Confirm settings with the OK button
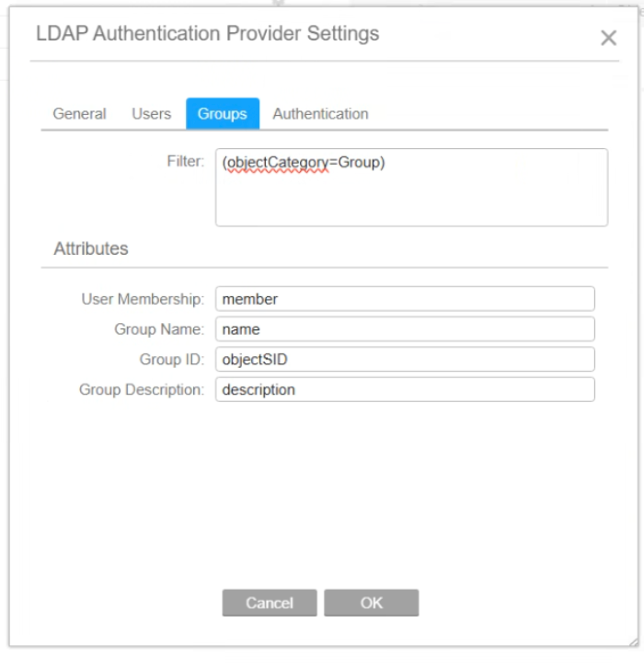Viewport: 644px width, 668px height. pos(371,603)
